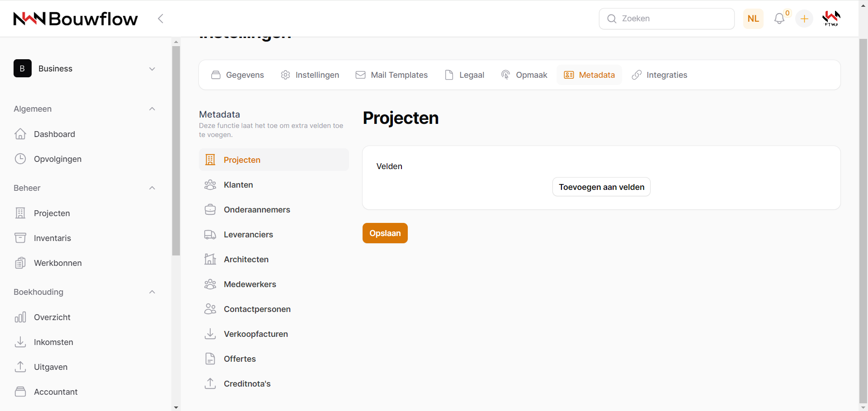
Task: Collapse the Algemeen section
Action: coord(152,109)
